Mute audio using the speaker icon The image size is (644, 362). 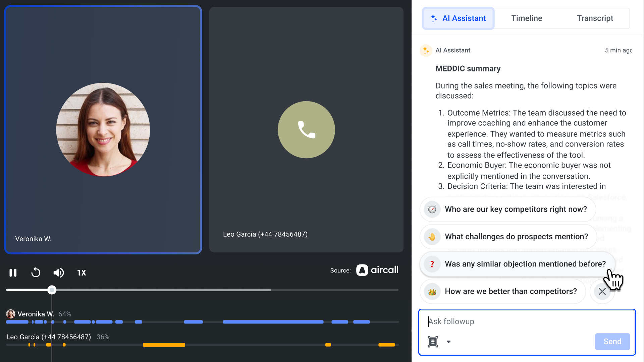pos(59,273)
